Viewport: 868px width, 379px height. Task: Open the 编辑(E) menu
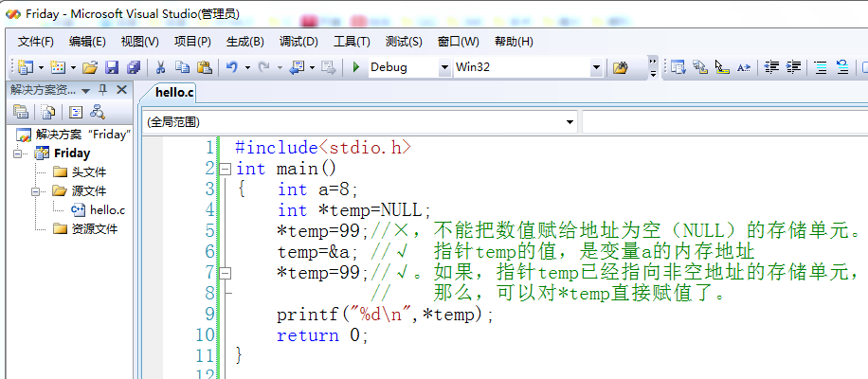click(x=87, y=42)
